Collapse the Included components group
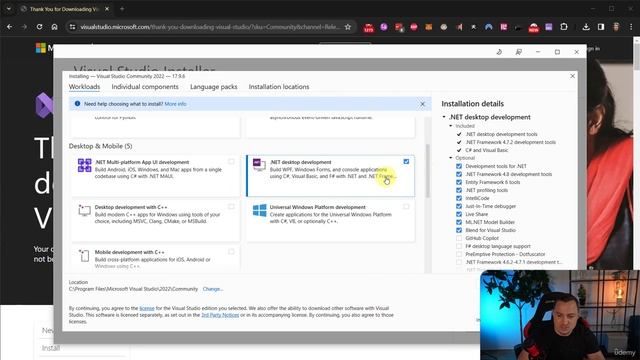 click(451, 126)
